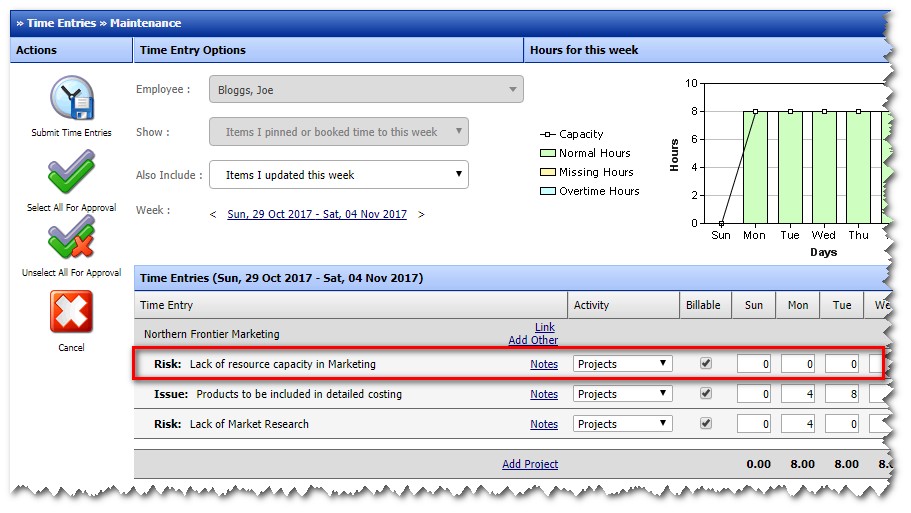Image resolution: width=911 pixels, height=513 pixels.
Task: Click Missing Hours yellow legend swatch
Action: tap(547, 172)
